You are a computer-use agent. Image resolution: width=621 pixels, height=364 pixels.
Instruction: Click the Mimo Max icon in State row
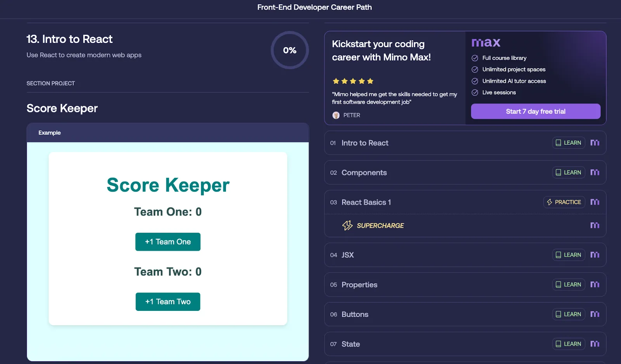tap(595, 344)
